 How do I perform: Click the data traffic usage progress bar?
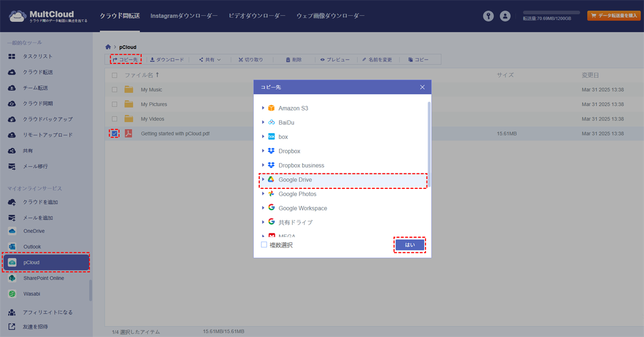551,12
